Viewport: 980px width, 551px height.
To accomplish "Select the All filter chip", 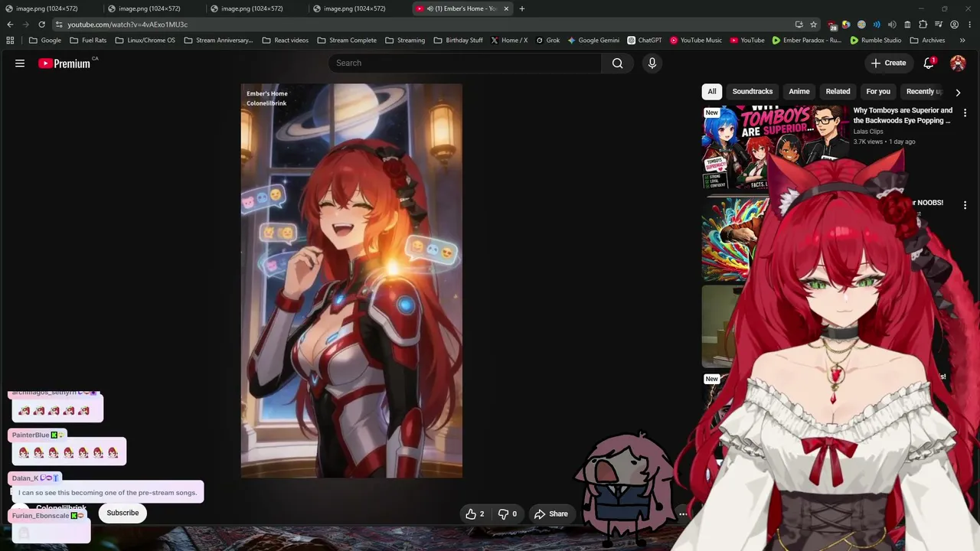I will tap(712, 92).
